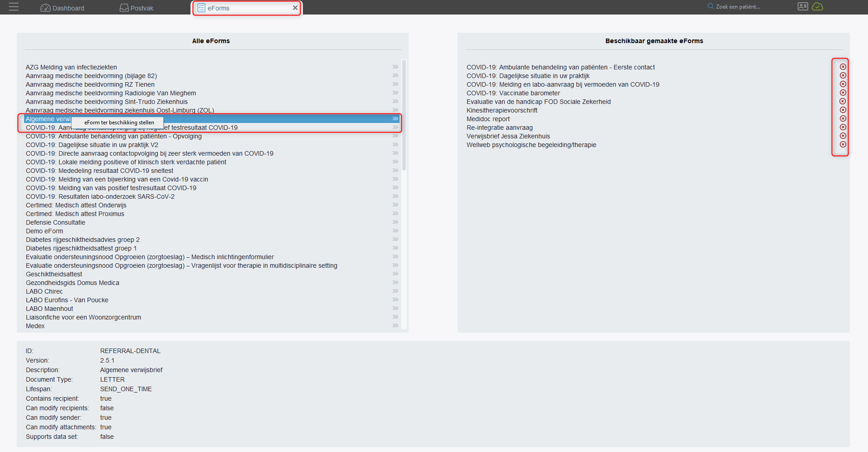This screenshot has width=868, height=452.
Task: Choose eForm ter beschikking stellen menu entry
Action: pyautogui.click(x=118, y=123)
